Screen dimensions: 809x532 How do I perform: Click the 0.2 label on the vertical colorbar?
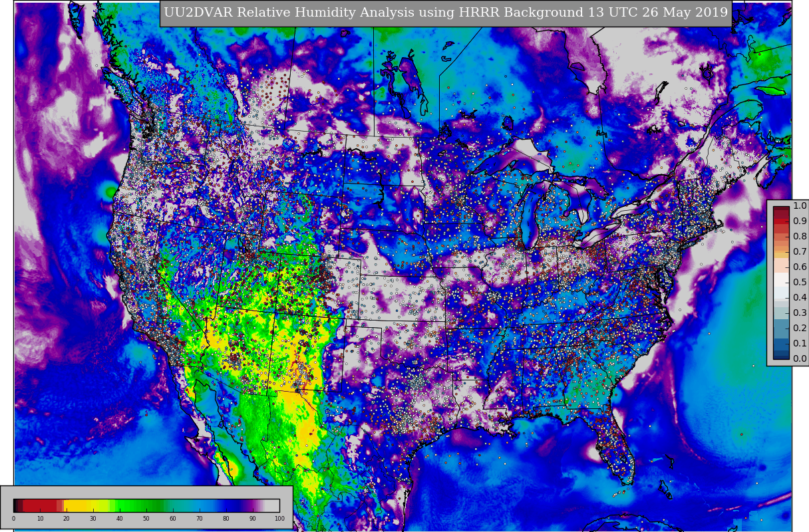(800, 328)
